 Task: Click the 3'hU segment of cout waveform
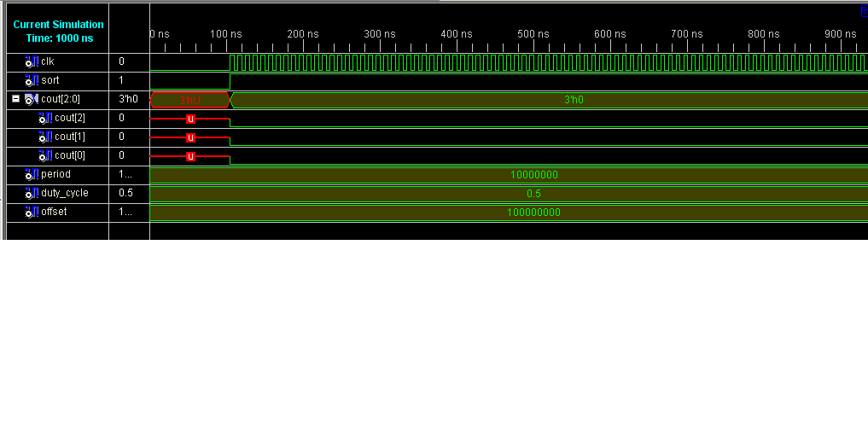click(x=189, y=100)
